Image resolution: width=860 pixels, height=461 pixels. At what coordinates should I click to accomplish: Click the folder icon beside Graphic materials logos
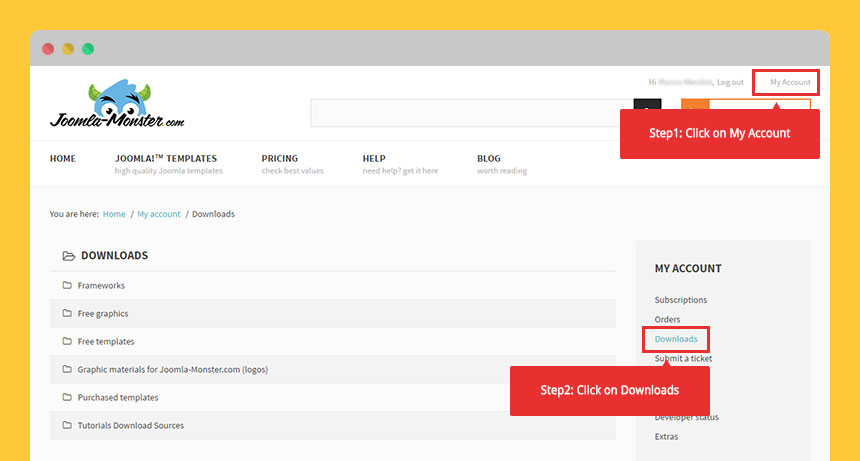pos(67,369)
